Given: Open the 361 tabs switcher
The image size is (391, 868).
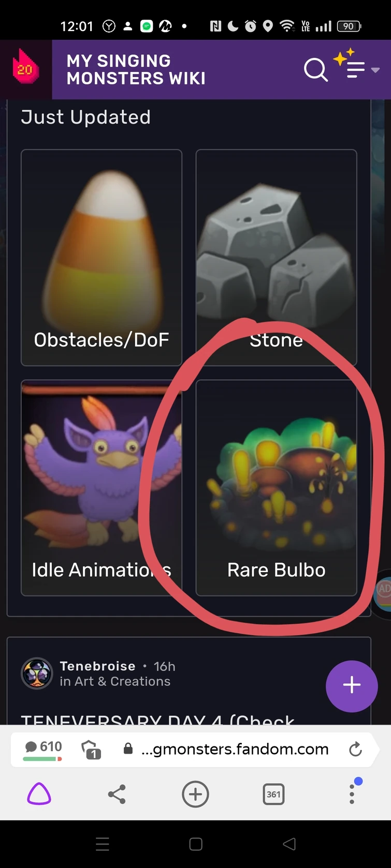Looking at the screenshot, I should coord(273,794).
